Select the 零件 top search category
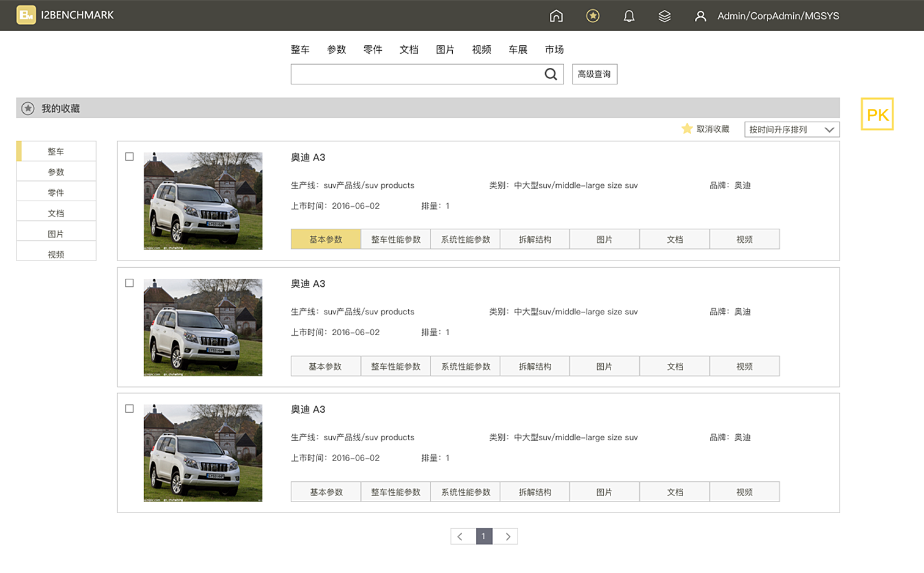 (x=373, y=50)
